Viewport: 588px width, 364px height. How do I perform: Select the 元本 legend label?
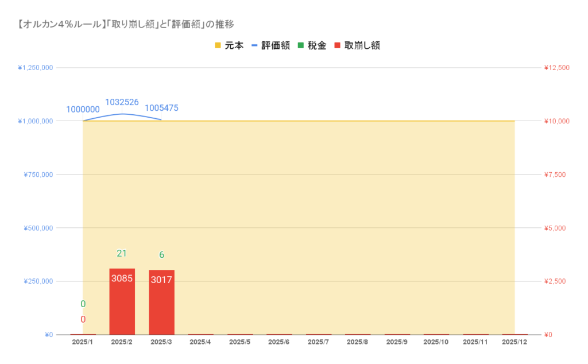234,46
